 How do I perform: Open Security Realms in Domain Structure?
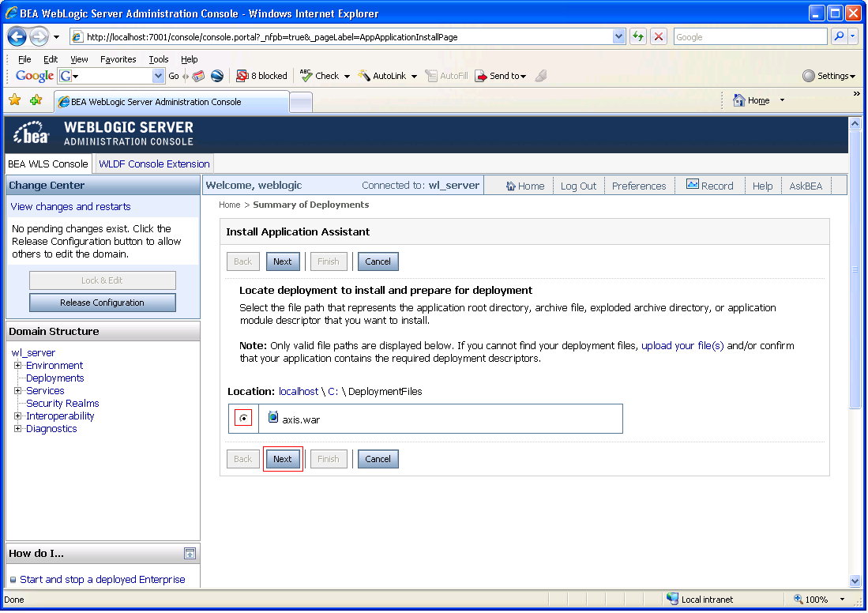62,404
